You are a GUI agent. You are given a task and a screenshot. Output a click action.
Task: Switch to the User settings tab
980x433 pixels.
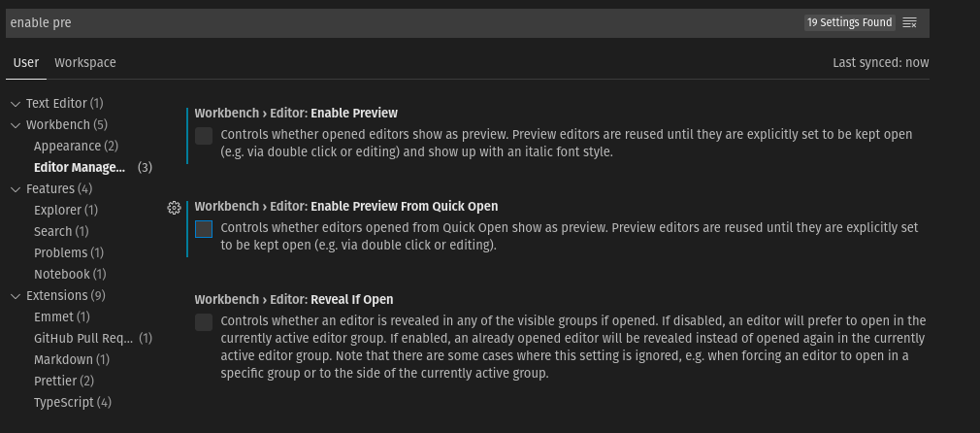26,62
